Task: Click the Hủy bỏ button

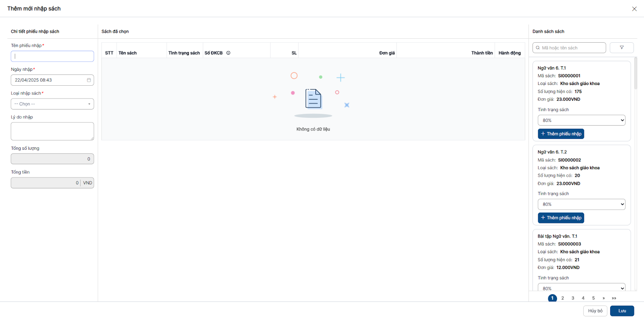Action: pyautogui.click(x=595, y=311)
